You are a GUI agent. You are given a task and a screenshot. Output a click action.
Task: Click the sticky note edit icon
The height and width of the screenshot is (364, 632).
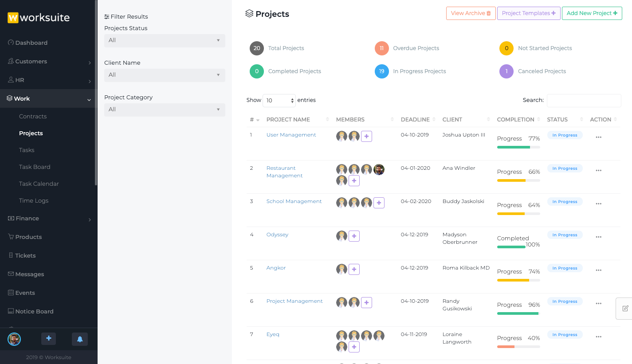(x=625, y=308)
